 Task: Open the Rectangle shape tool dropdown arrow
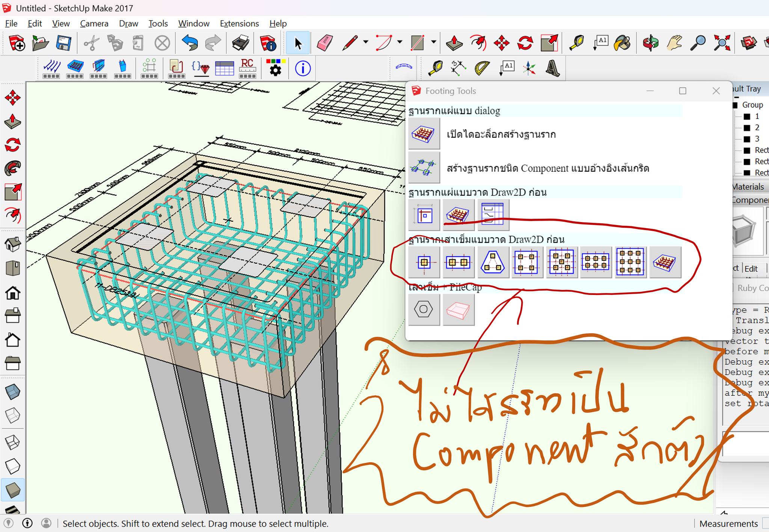434,42
